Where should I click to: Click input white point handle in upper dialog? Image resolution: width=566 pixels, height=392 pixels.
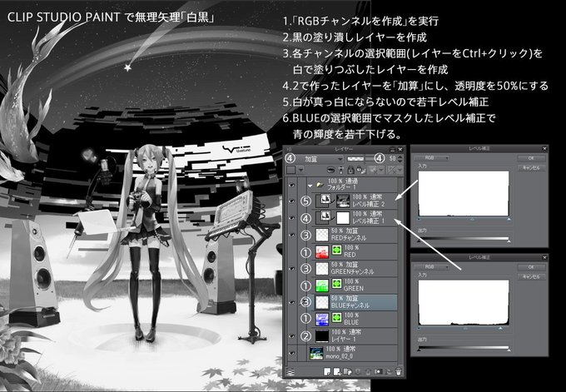coord(509,219)
